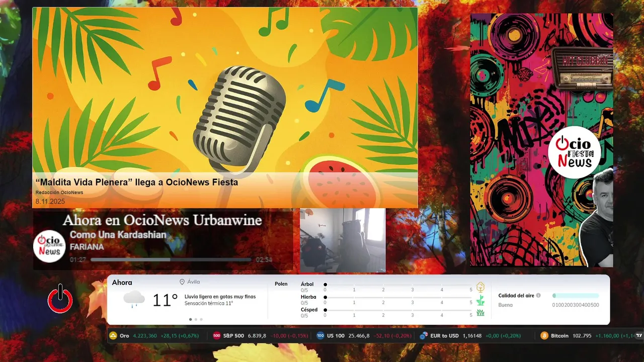Image resolution: width=644 pixels, height=362 pixels.
Task: Click the EUR to USD price 1,16148
Action: tap(472, 336)
